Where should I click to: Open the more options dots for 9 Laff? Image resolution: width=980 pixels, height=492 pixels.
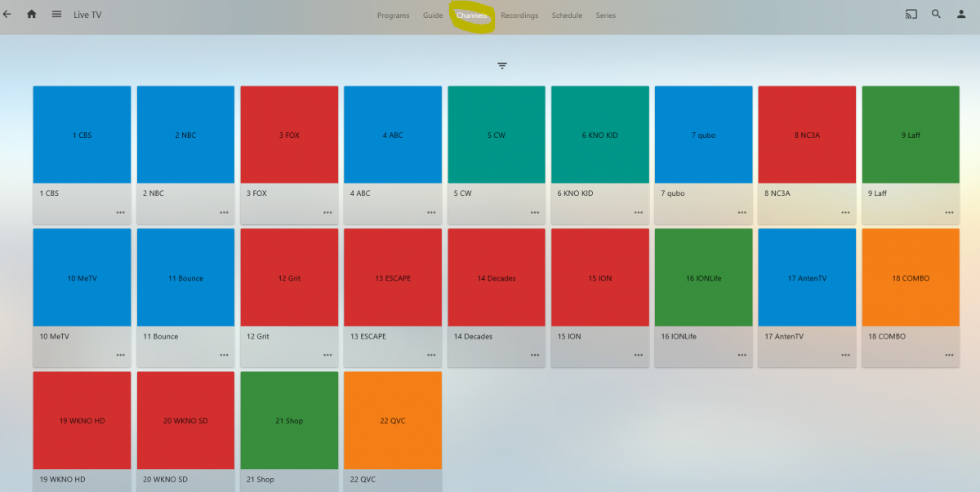point(950,212)
